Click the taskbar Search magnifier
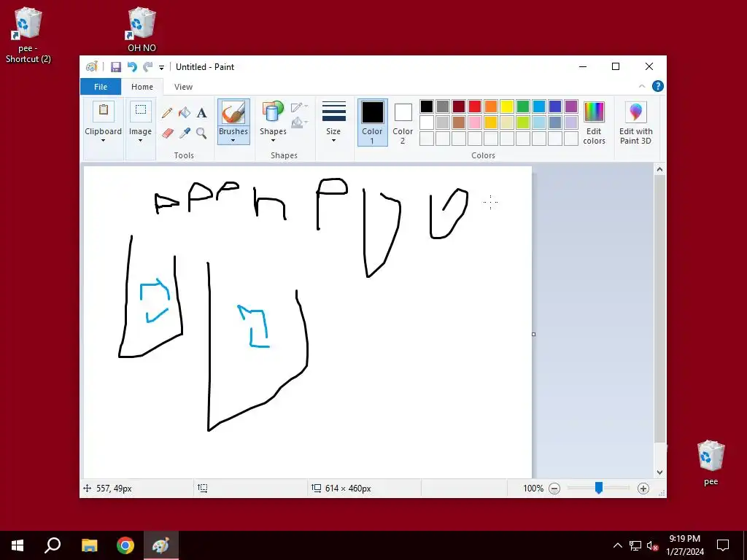Image resolution: width=747 pixels, height=560 pixels. coord(53,545)
